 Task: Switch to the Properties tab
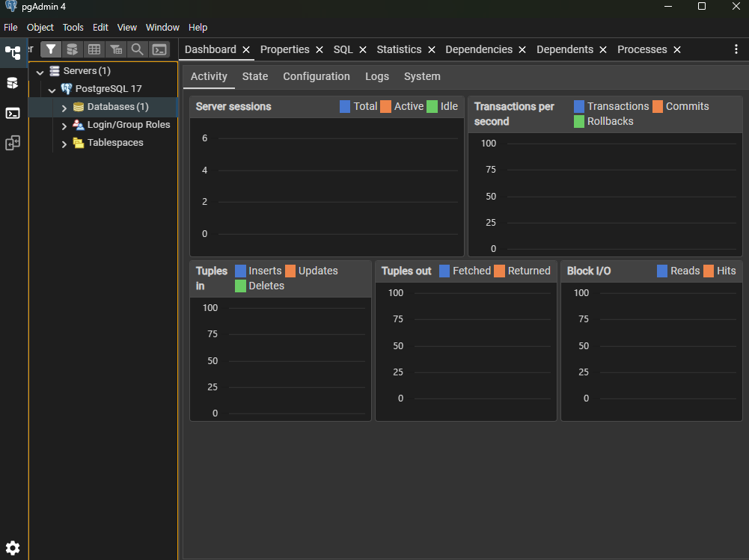pyautogui.click(x=284, y=49)
